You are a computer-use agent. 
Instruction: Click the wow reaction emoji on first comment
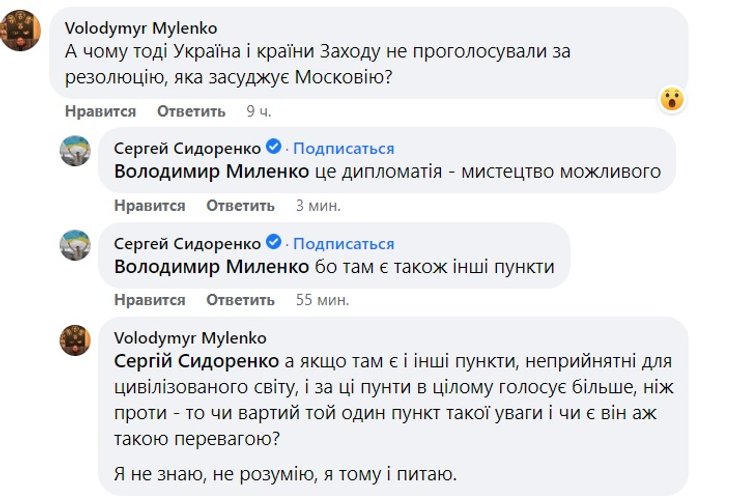click(672, 98)
